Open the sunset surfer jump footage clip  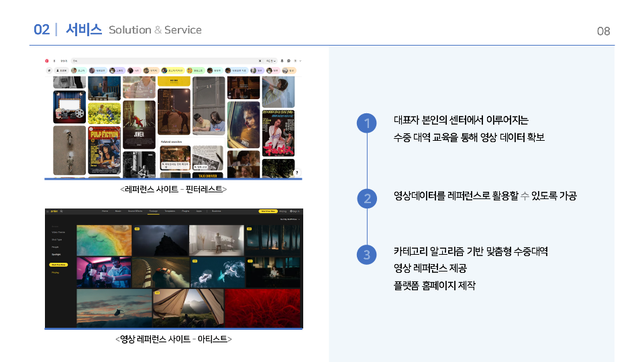coord(114,308)
